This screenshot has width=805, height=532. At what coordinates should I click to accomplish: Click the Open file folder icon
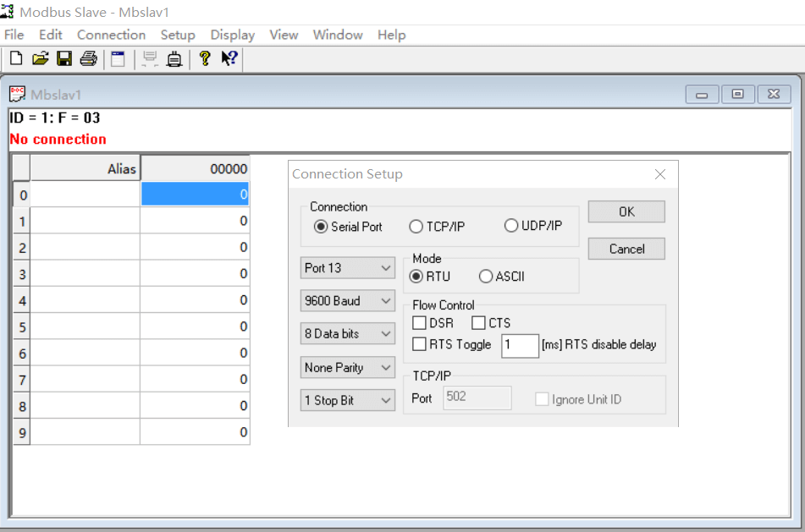40,58
